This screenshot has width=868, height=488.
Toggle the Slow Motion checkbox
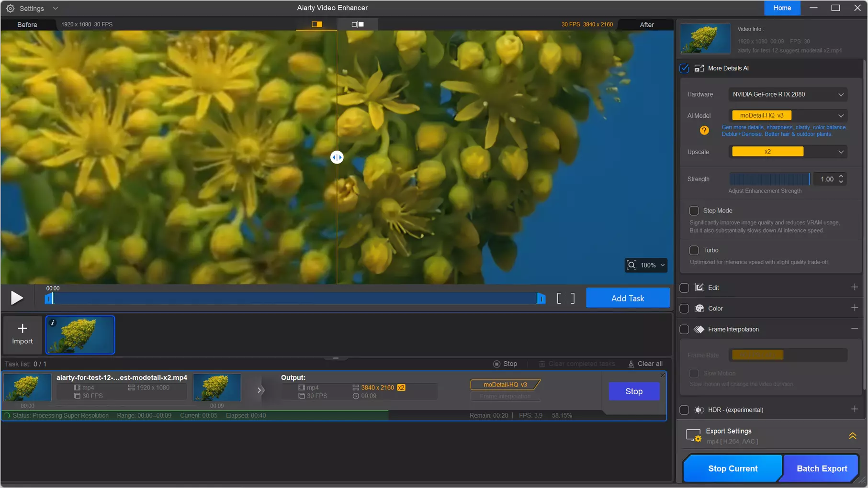point(694,373)
